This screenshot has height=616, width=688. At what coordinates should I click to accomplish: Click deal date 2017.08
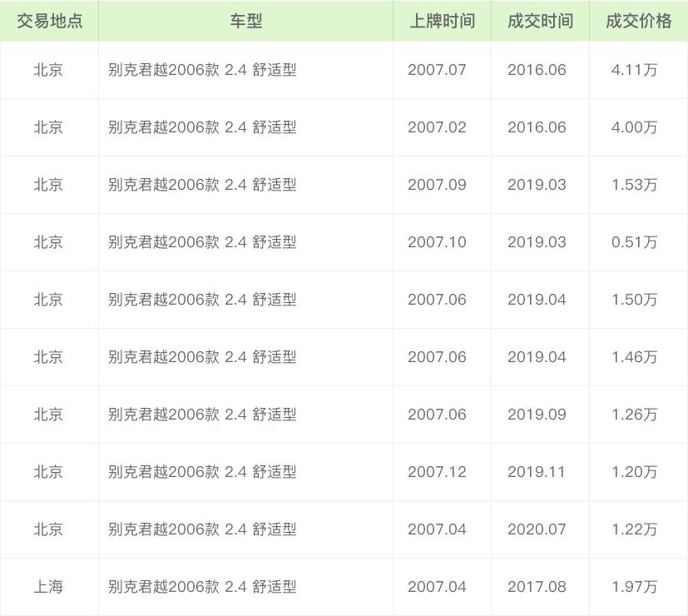(x=537, y=588)
